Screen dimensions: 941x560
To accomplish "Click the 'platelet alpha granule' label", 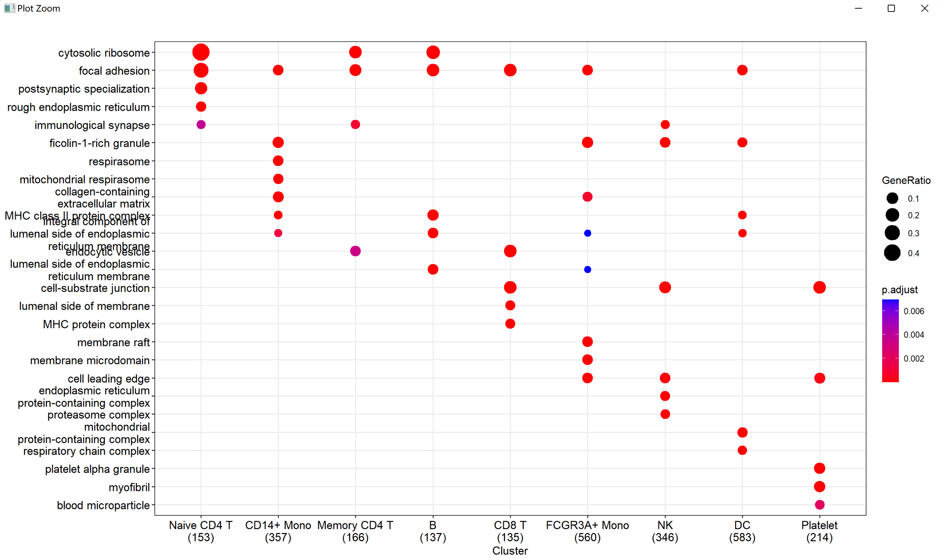I will point(98,469).
